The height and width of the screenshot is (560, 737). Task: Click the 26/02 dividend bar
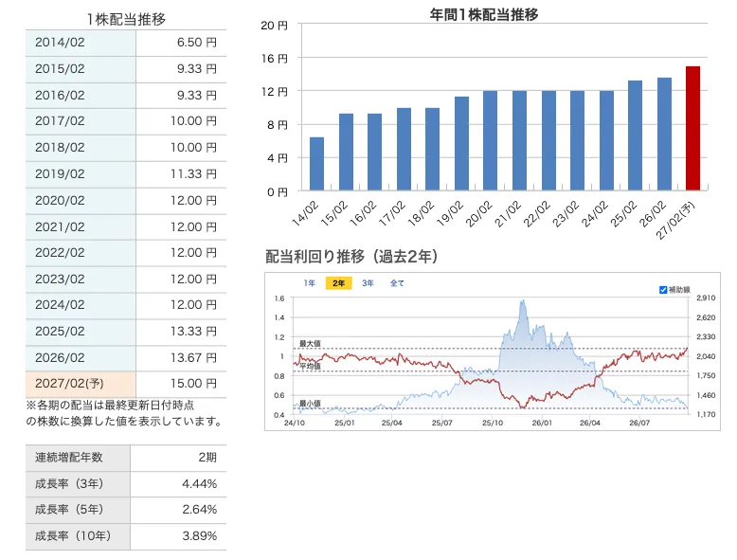pos(664,134)
